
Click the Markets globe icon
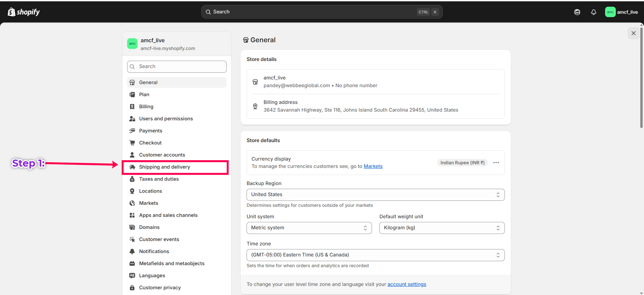pos(132,203)
